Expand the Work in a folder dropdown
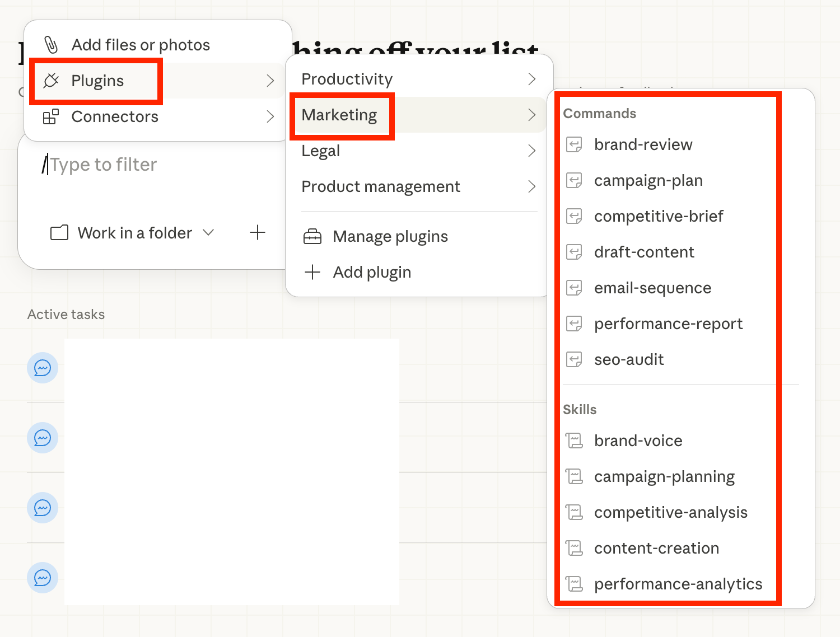 (x=208, y=232)
